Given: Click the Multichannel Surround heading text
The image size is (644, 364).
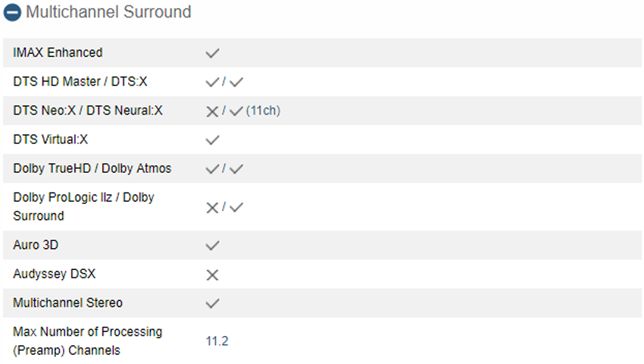Looking at the screenshot, I should coord(108,12).
